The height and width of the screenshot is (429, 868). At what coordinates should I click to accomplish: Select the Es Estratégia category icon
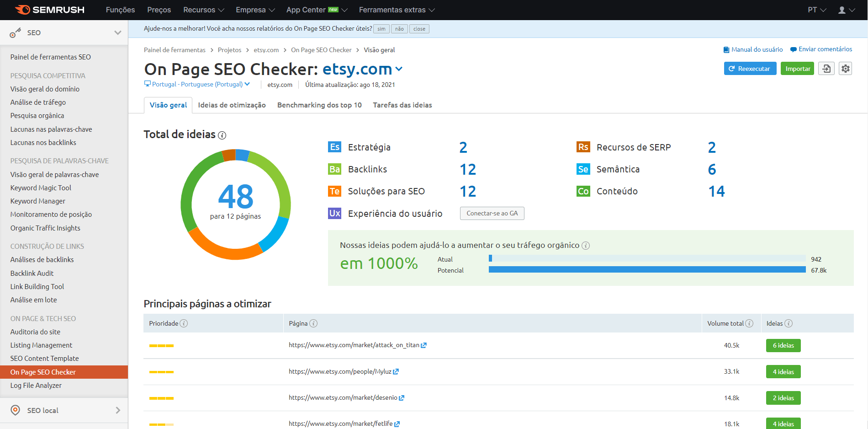tap(335, 147)
